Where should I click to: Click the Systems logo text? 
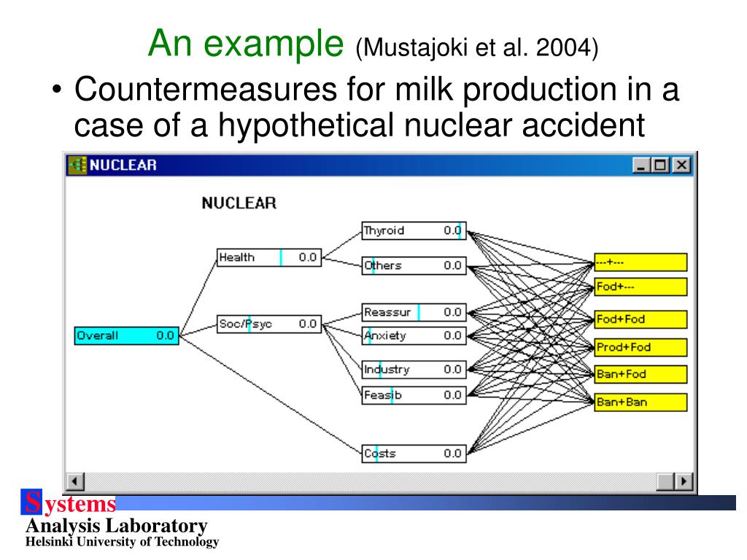tap(69, 502)
